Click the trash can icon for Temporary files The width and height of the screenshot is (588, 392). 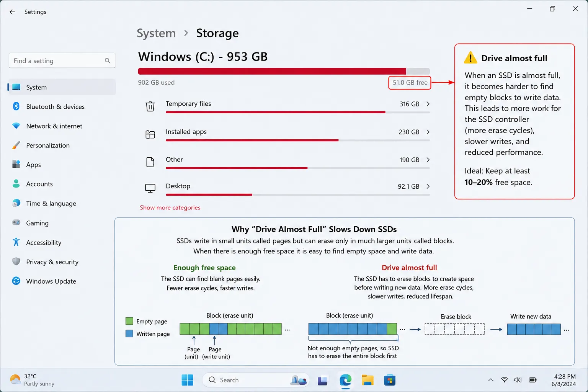(150, 106)
